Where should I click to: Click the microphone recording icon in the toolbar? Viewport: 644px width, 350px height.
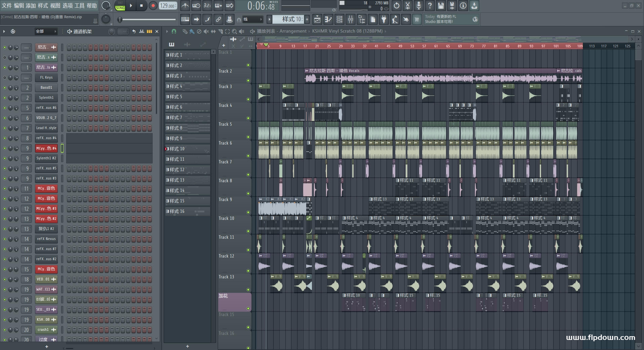tap(418, 6)
